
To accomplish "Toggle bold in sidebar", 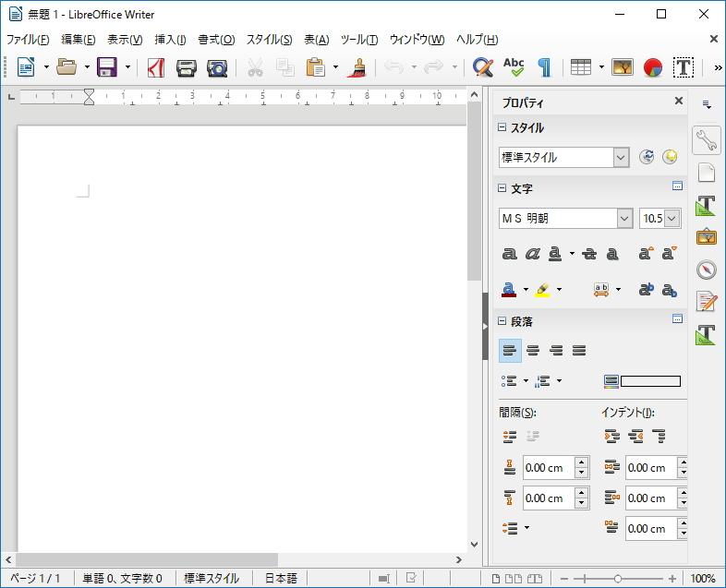I will pos(509,254).
